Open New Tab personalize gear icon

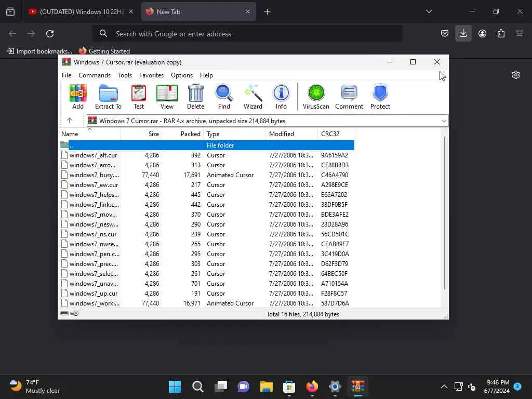coord(516,75)
